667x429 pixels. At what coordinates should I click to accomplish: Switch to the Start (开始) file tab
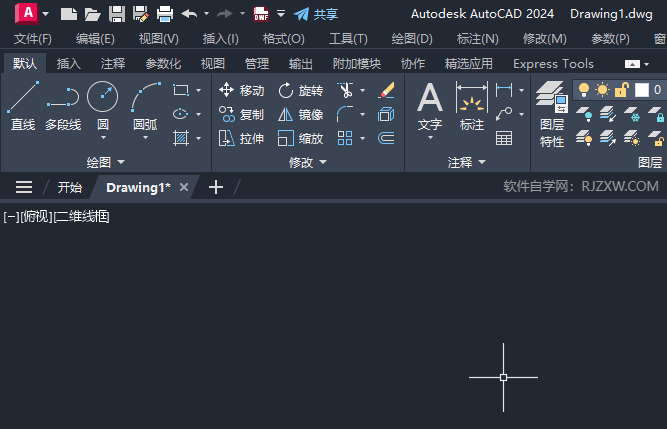click(69, 187)
